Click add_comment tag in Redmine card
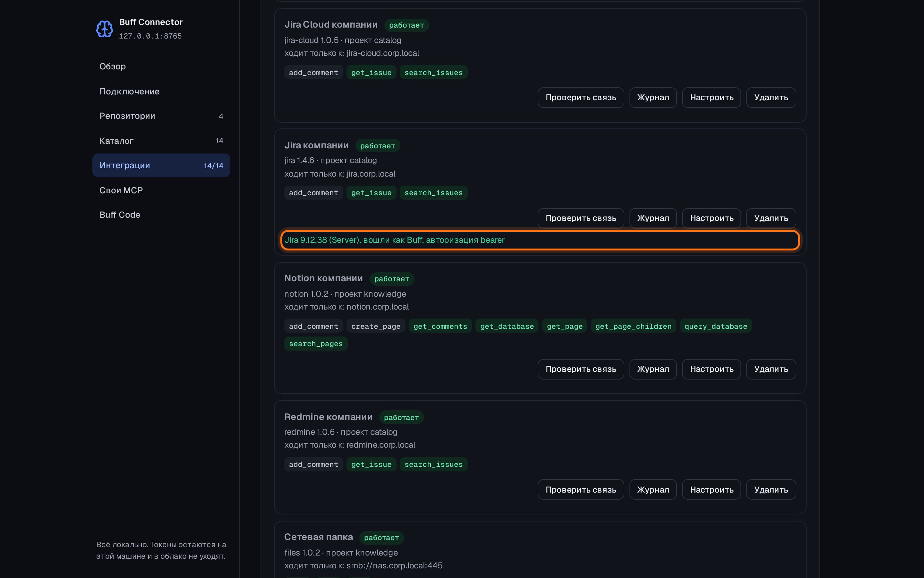924x578 pixels. coord(313,465)
